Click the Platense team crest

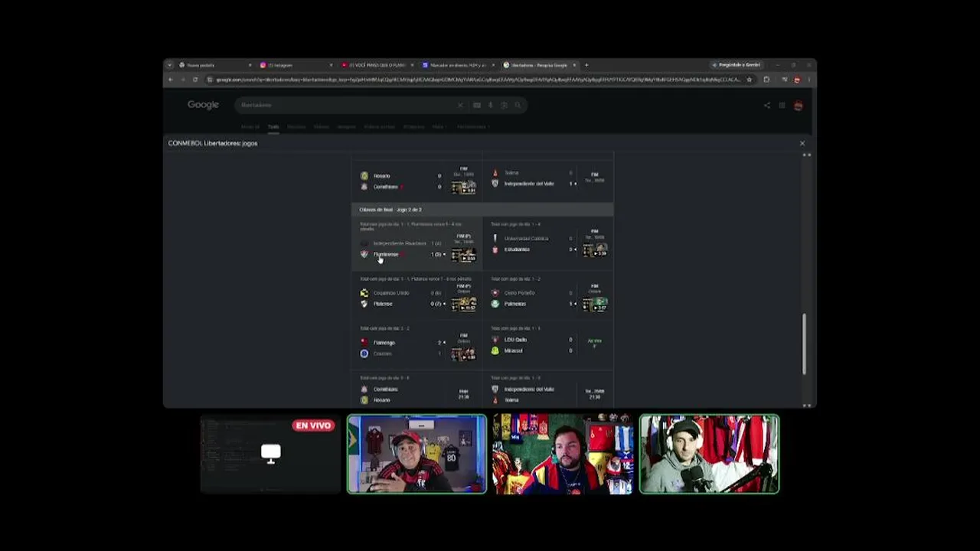[x=364, y=304]
